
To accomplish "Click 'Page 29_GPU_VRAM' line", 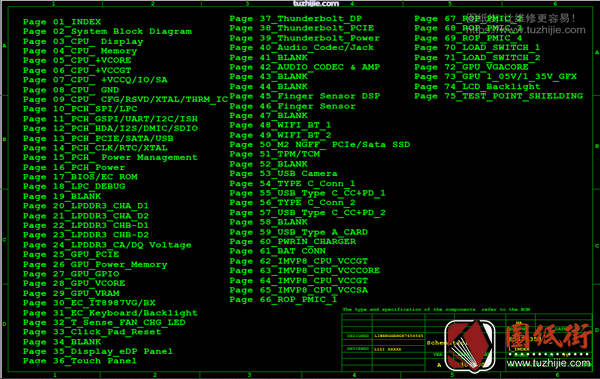I will [x=71, y=294].
